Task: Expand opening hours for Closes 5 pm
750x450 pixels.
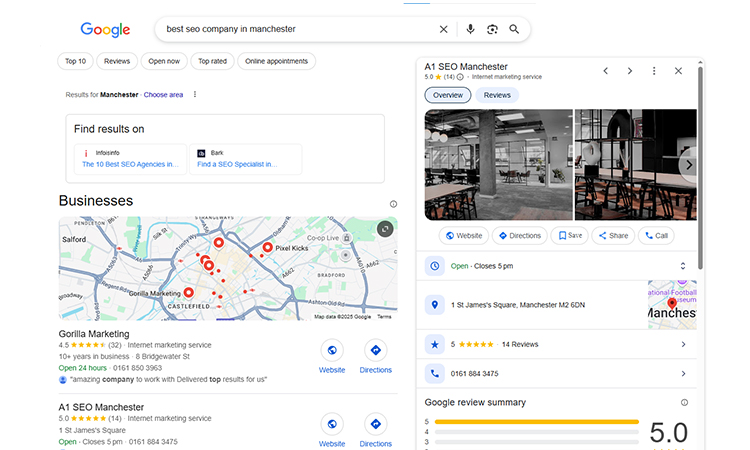Action: (683, 266)
